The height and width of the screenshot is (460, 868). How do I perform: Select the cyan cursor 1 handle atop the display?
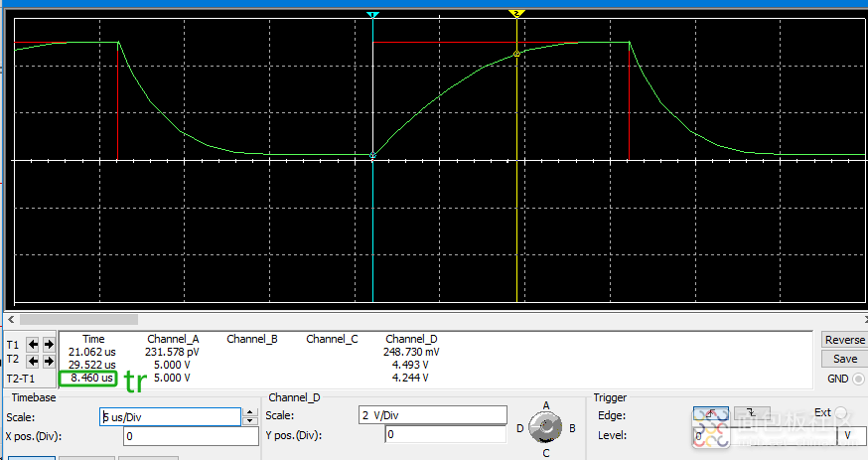(x=372, y=14)
